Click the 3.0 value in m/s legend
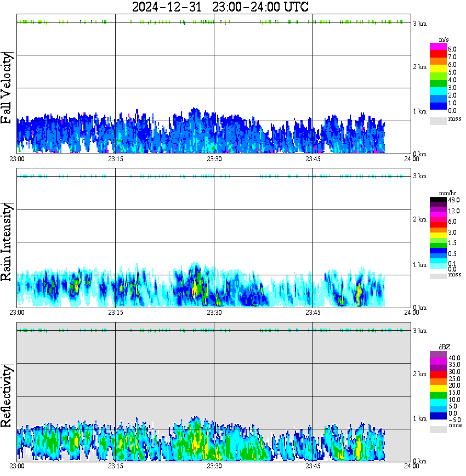The image size is (466, 476). pyautogui.click(x=452, y=88)
